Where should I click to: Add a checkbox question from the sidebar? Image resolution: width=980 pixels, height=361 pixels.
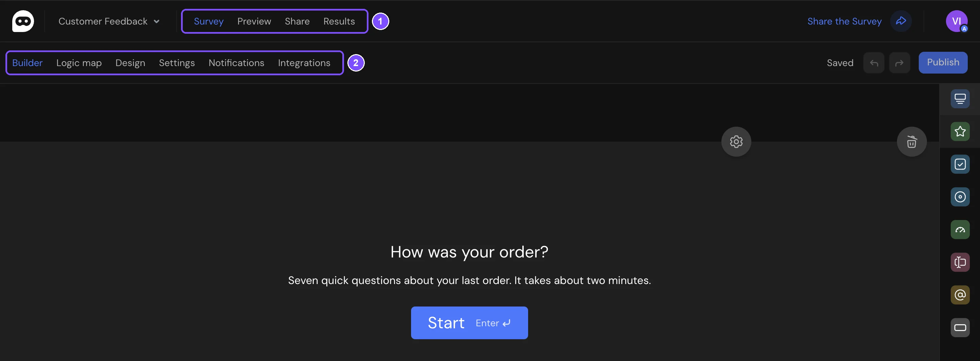click(960, 164)
